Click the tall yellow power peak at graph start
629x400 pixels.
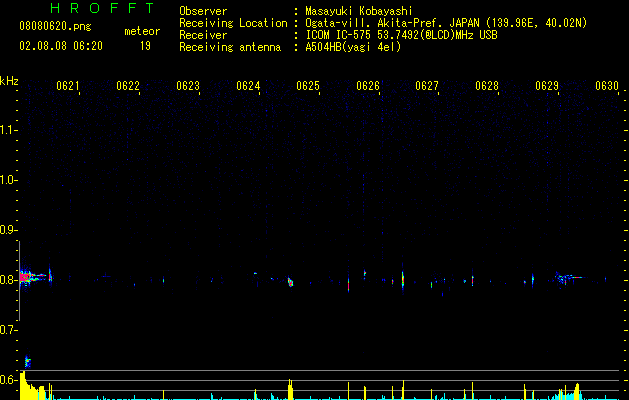pyautogui.click(x=23, y=385)
